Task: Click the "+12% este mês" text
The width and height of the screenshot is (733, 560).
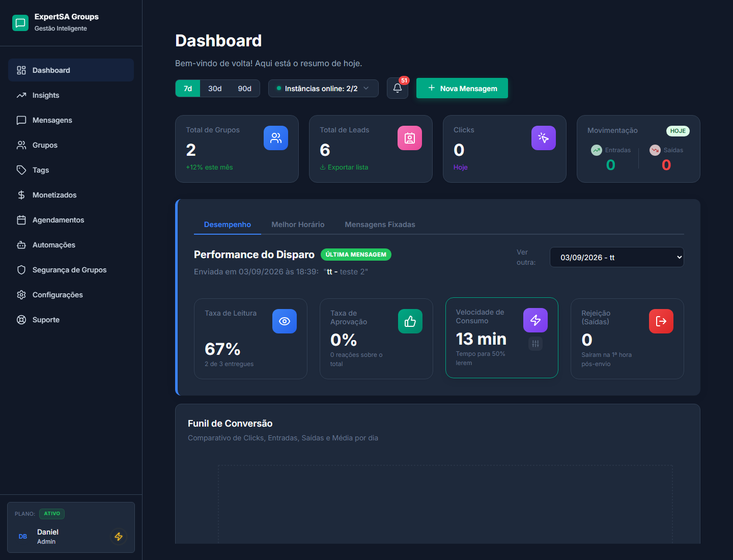Action: pos(209,167)
